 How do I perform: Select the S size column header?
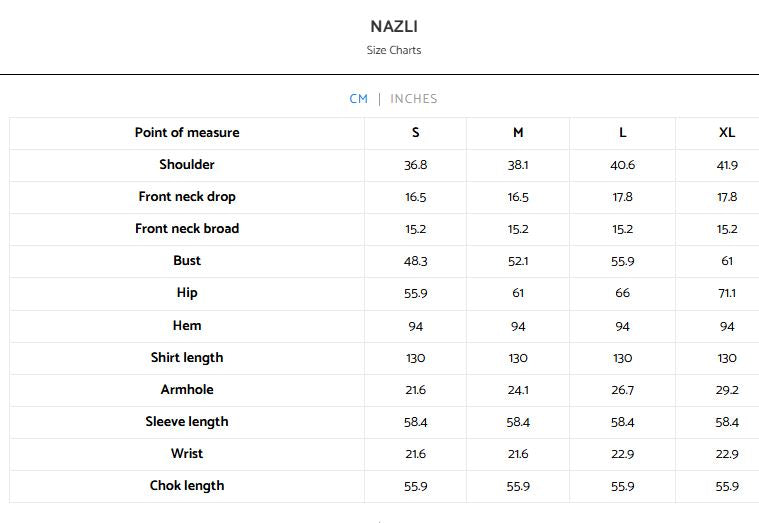pyautogui.click(x=415, y=132)
